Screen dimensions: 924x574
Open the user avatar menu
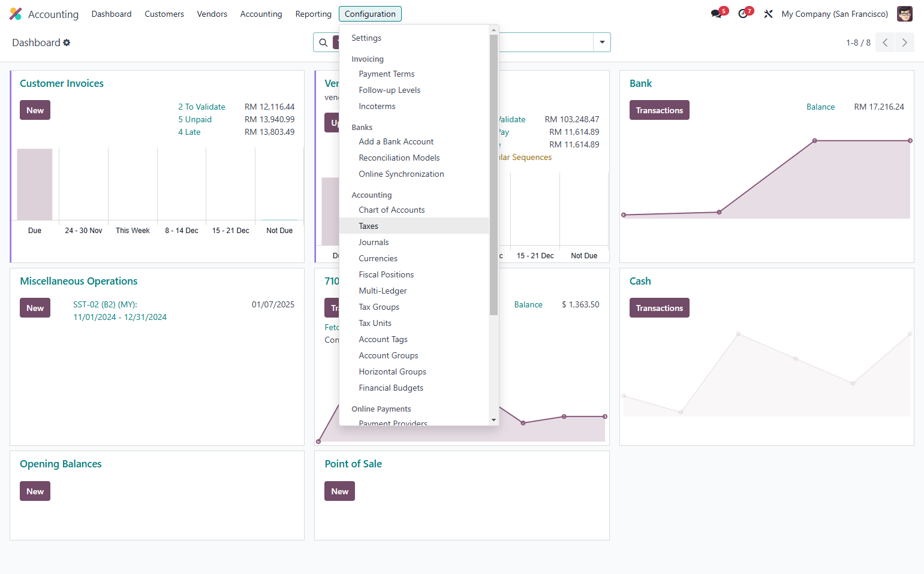click(905, 14)
